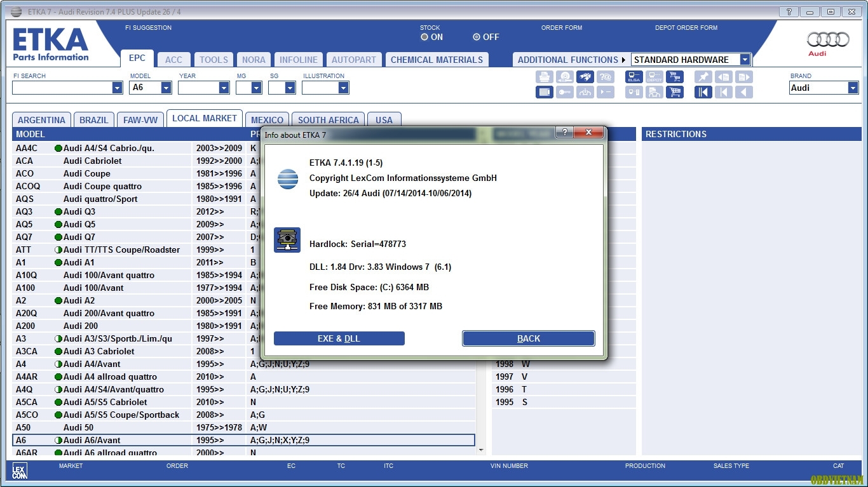This screenshot has width=868, height=487.
Task: Jump to first with double-bar arrow
Action: [703, 92]
